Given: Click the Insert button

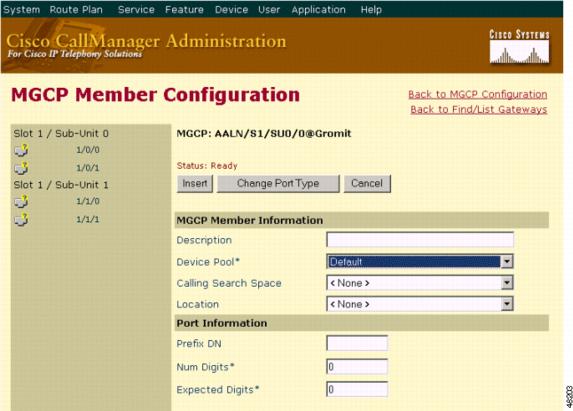Looking at the screenshot, I should [x=195, y=183].
